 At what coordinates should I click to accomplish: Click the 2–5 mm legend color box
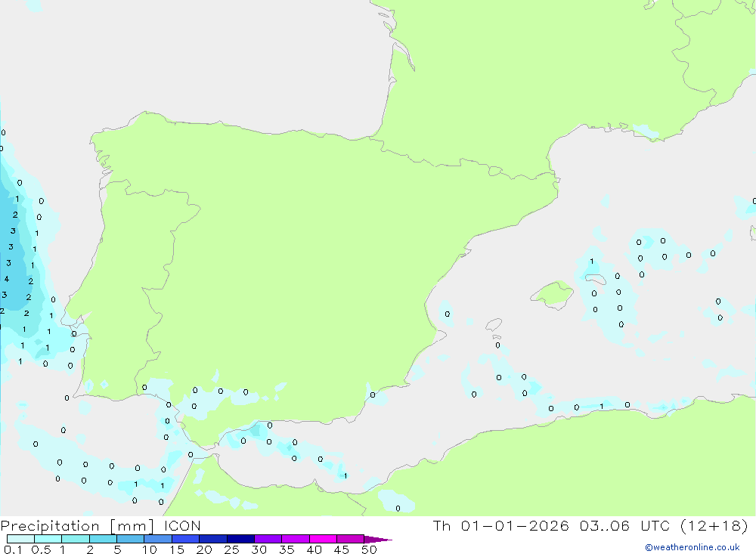[x=103, y=539]
